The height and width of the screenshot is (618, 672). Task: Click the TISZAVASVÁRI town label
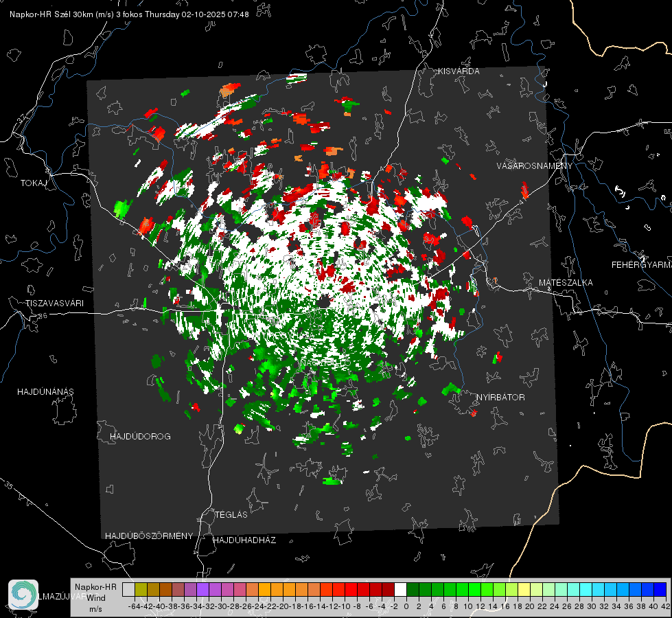tap(54, 304)
